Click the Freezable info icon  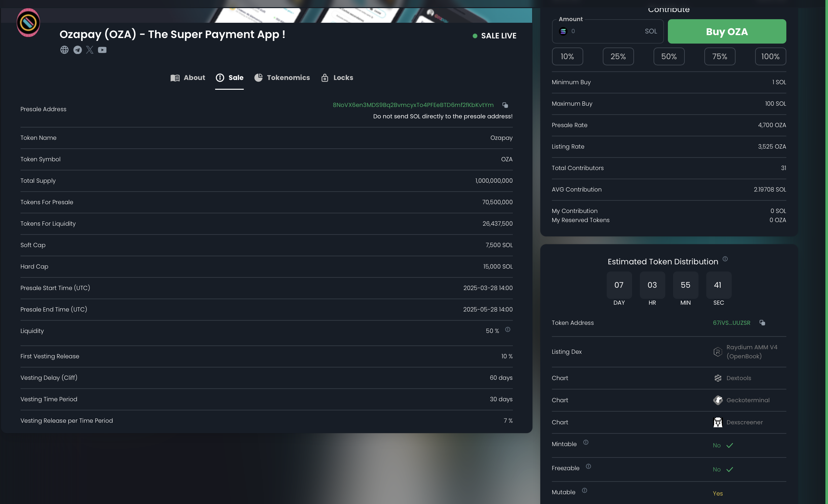point(588,466)
